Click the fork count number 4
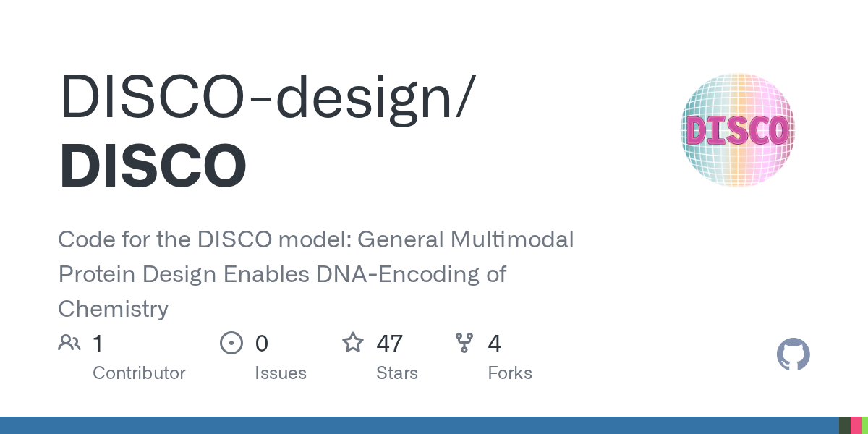 pos(494,343)
